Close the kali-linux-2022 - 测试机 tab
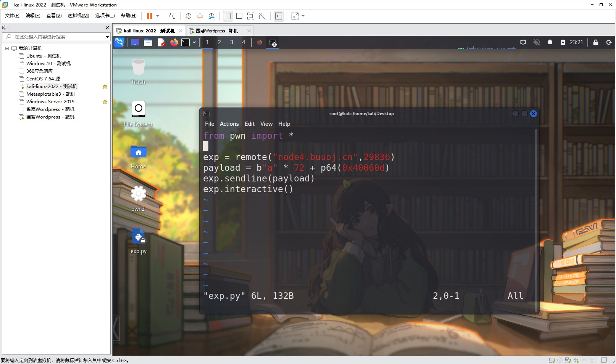The height and width of the screenshot is (364, 616). [181, 31]
